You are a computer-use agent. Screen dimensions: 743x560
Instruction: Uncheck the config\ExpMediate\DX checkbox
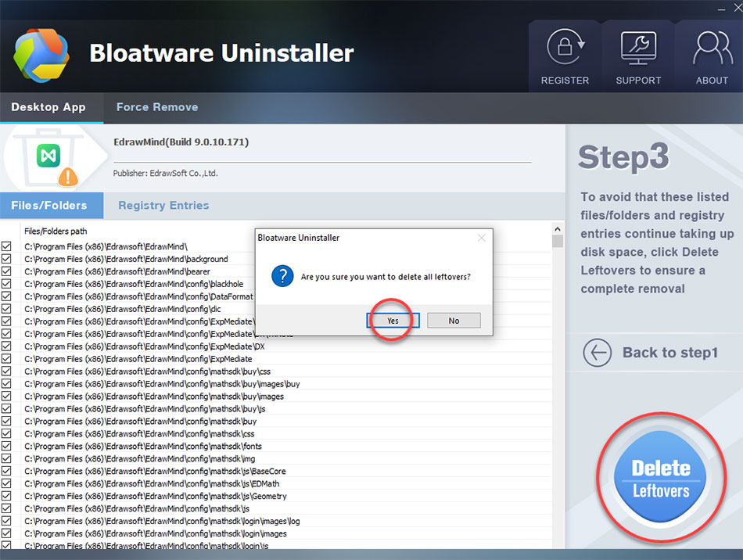(x=6, y=346)
